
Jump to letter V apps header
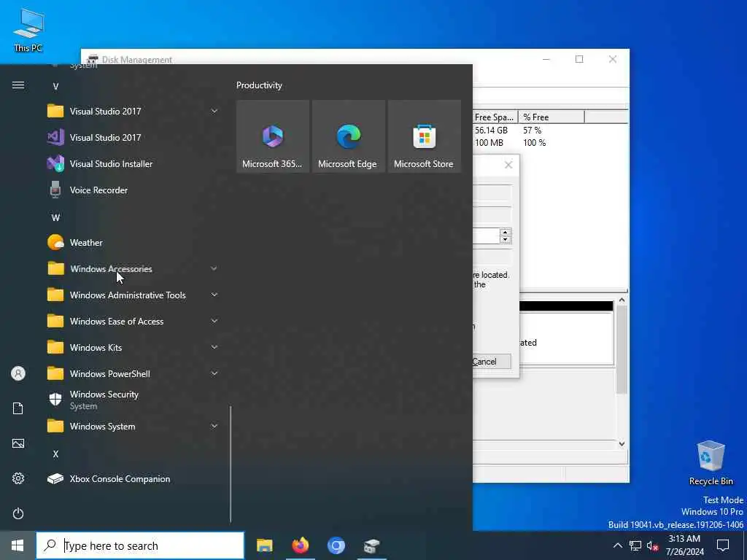[x=55, y=86]
